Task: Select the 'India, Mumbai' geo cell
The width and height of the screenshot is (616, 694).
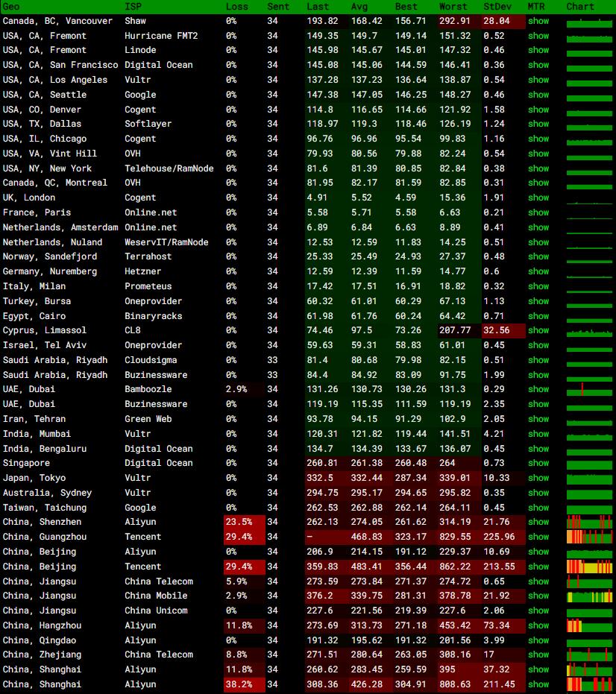Action: pos(37,434)
